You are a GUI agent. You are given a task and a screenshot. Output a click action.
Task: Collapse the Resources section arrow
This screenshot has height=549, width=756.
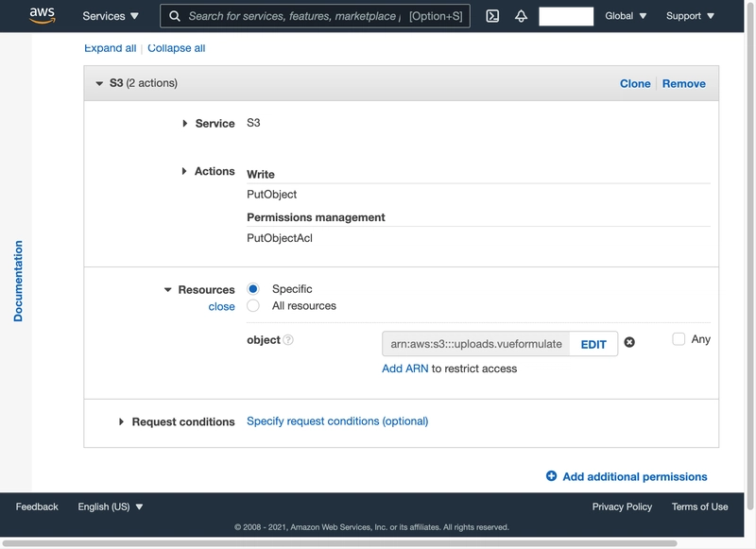[168, 290]
